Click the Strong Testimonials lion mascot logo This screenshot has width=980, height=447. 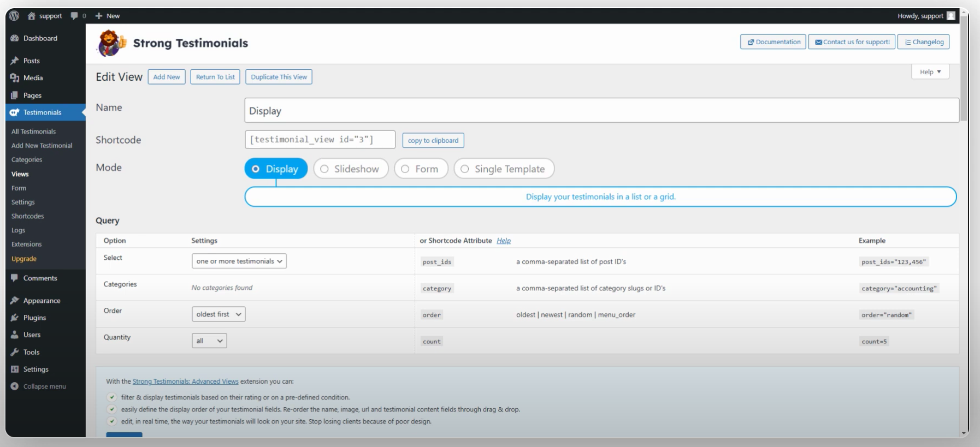pyautogui.click(x=111, y=43)
